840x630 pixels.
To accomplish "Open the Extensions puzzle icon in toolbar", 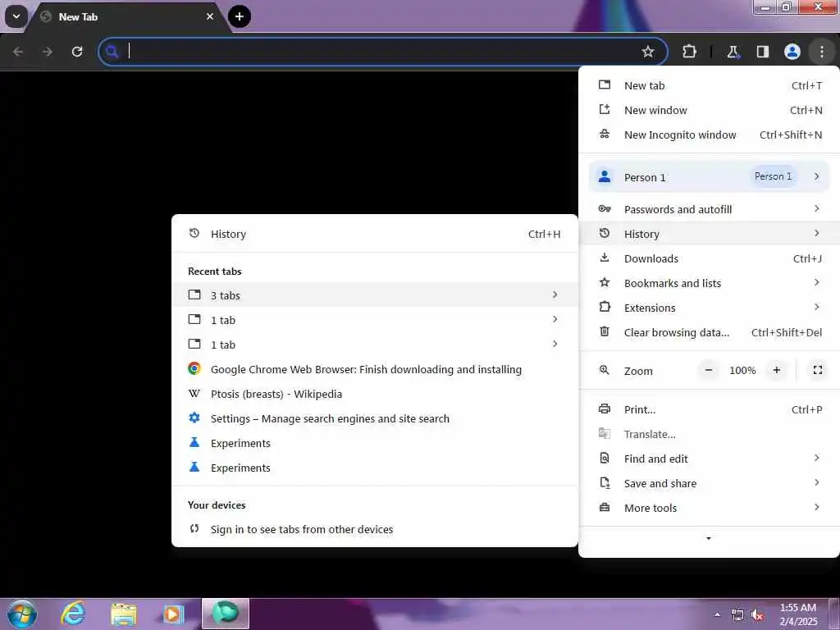I will tap(689, 52).
